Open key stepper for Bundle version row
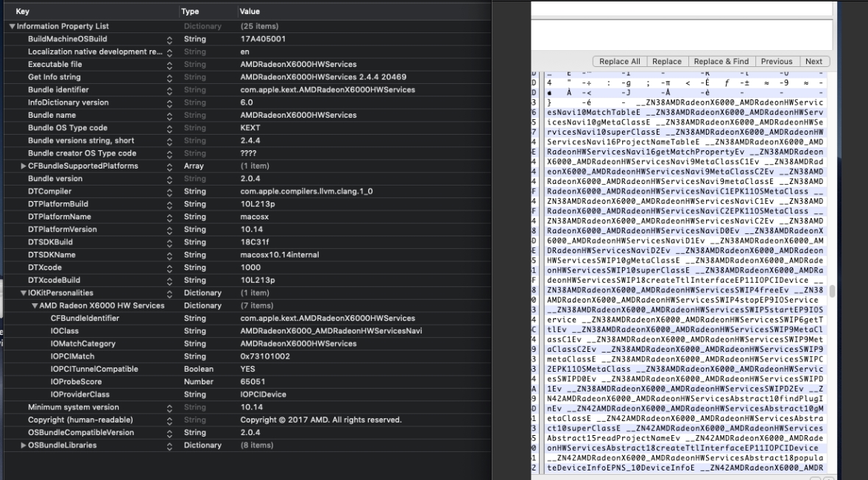 point(169,180)
